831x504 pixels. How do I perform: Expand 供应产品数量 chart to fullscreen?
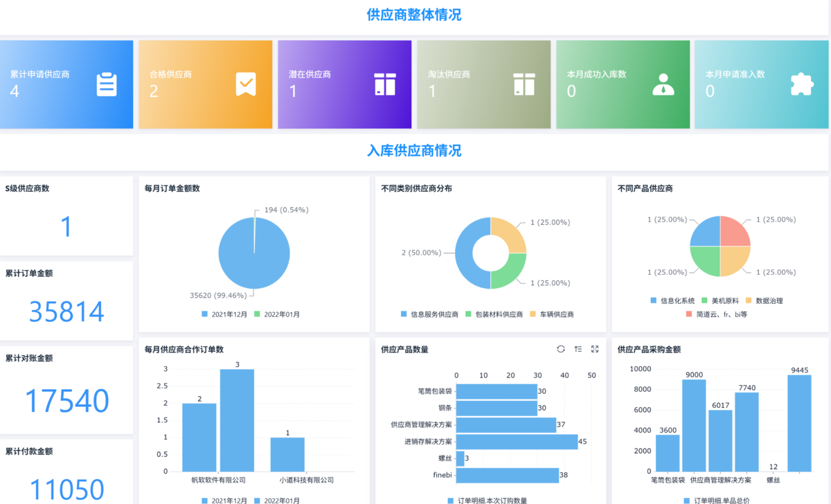point(595,349)
